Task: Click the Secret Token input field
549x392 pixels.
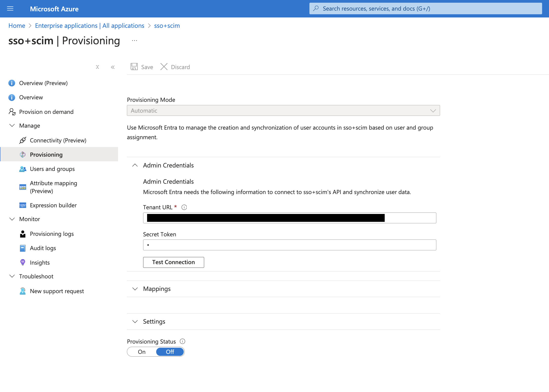Action: (290, 245)
